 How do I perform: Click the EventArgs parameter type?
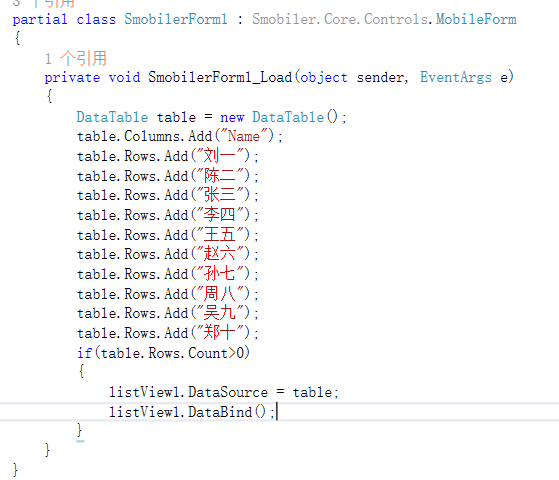coord(456,77)
